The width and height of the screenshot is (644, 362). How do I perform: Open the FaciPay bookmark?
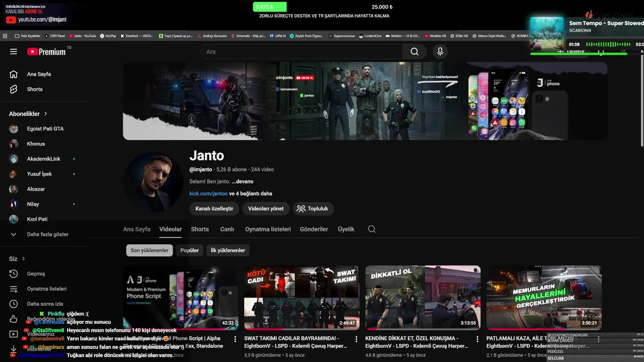[x=108, y=36]
